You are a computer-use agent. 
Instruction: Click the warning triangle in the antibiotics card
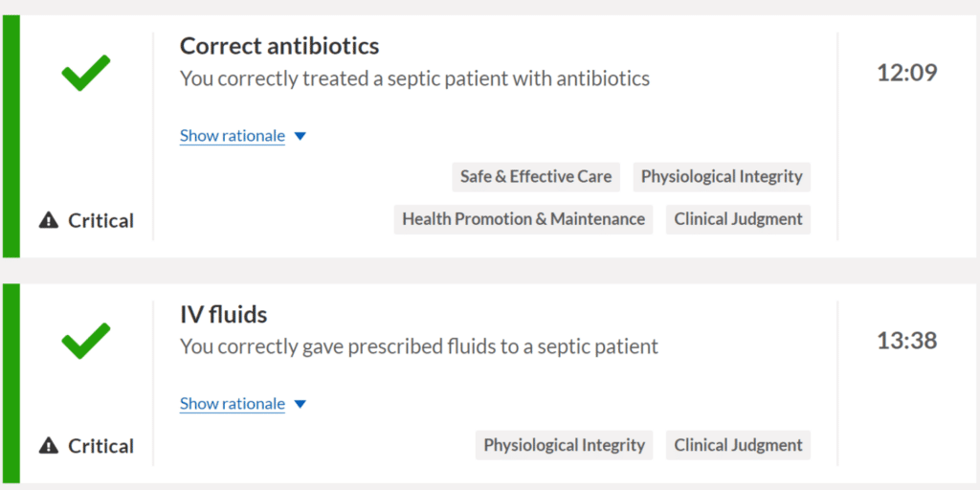click(49, 220)
